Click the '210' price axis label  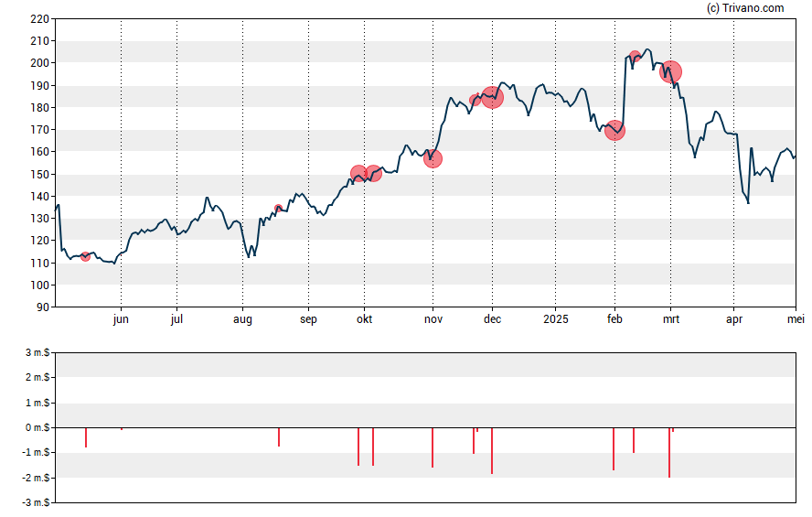click(x=40, y=41)
